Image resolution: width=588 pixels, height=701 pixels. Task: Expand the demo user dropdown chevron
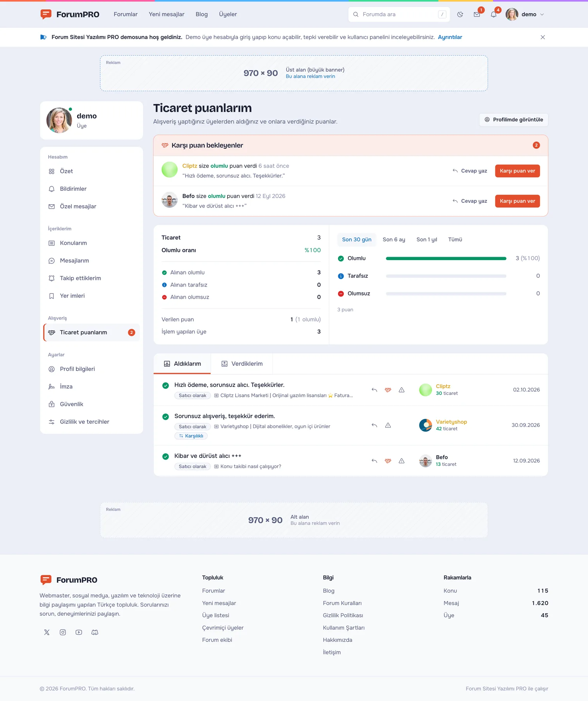pos(542,14)
